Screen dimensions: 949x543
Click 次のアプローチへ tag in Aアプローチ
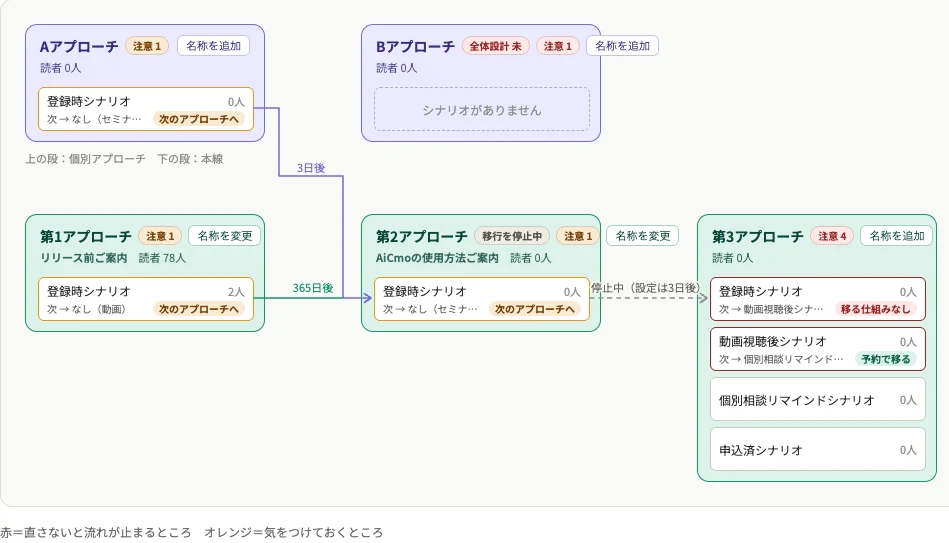tap(199, 119)
